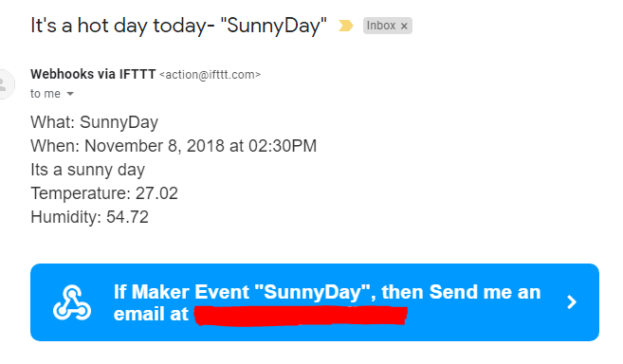Remove the Inbox label with the x
The image size is (623, 364).
404,27
